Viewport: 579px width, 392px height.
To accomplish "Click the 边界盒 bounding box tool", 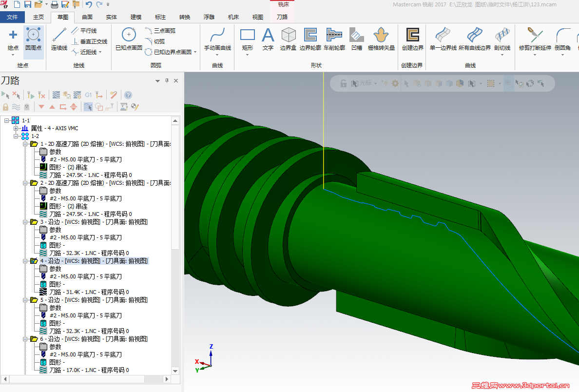I will [289, 39].
